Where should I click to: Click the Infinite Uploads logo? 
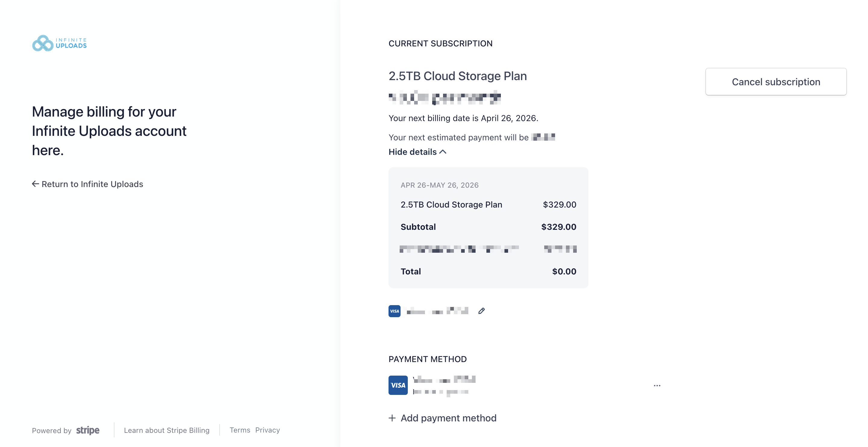[x=59, y=43]
